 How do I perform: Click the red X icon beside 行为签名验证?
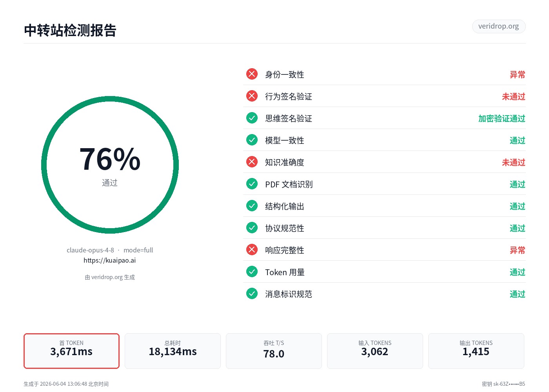[252, 96]
